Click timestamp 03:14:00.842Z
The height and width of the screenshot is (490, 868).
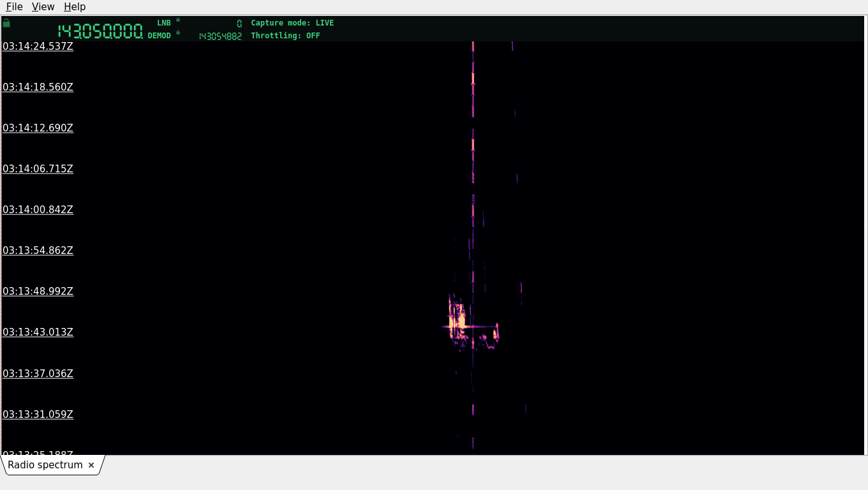click(38, 209)
